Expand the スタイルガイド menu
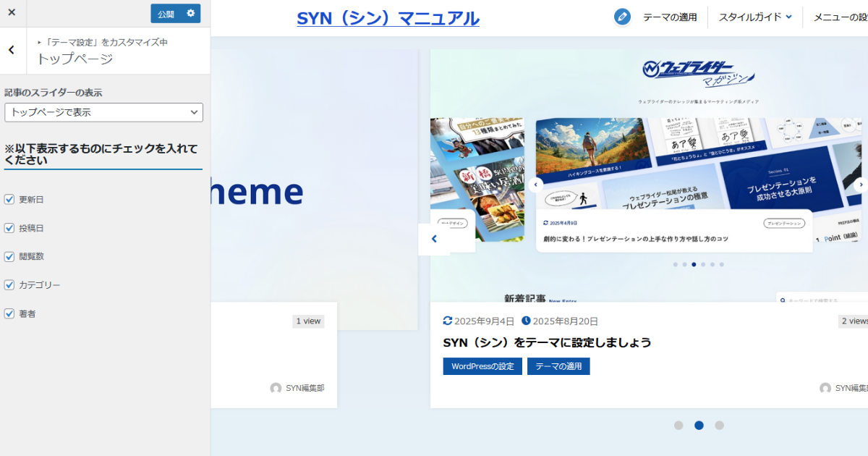This screenshot has height=456, width=868. pos(754,17)
